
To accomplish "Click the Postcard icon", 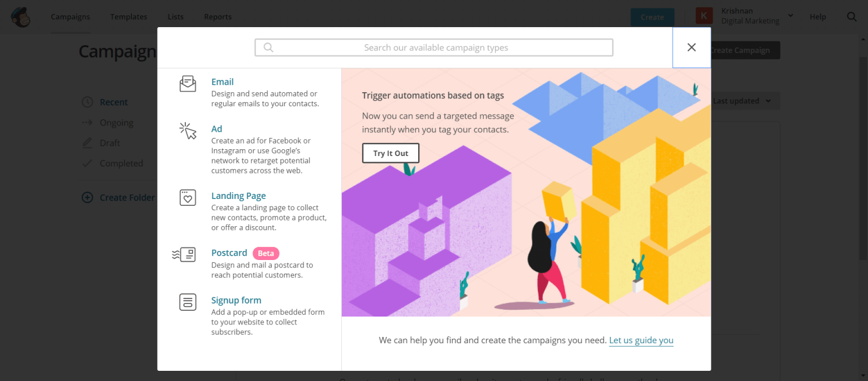I will [x=184, y=254].
